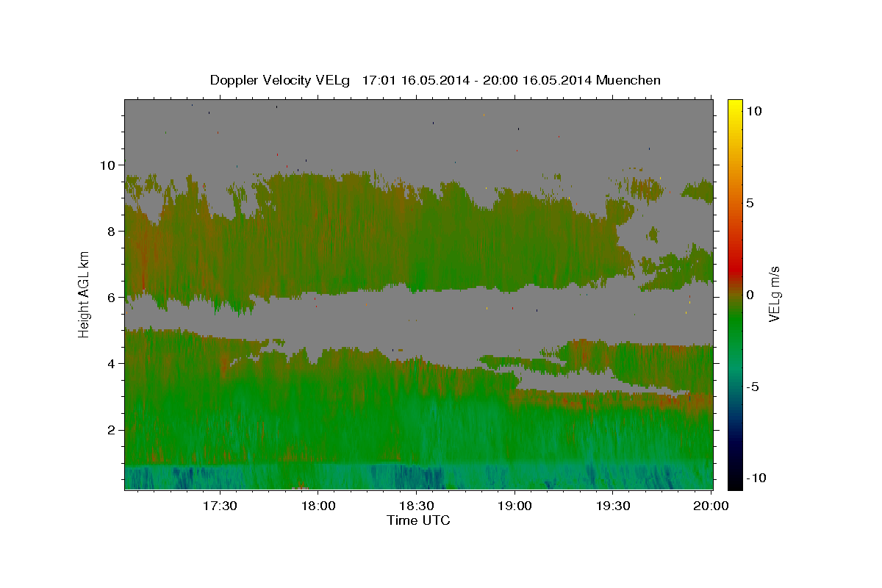Image resolution: width=882 pixels, height=588 pixels.
Task: Click the colorbar value 5
Action: pyautogui.click(x=752, y=203)
